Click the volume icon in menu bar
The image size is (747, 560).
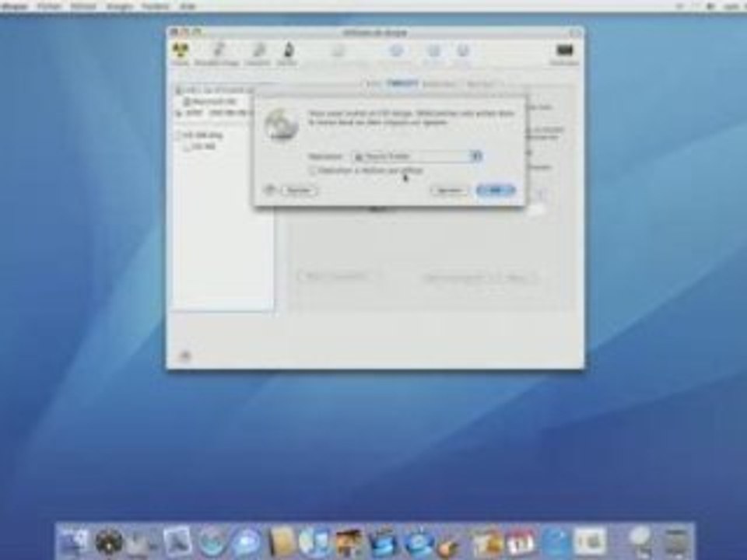[x=710, y=6]
